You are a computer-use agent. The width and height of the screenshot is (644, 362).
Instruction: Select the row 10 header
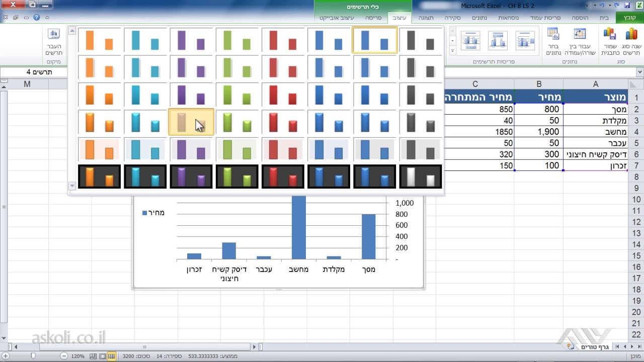click(x=636, y=200)
